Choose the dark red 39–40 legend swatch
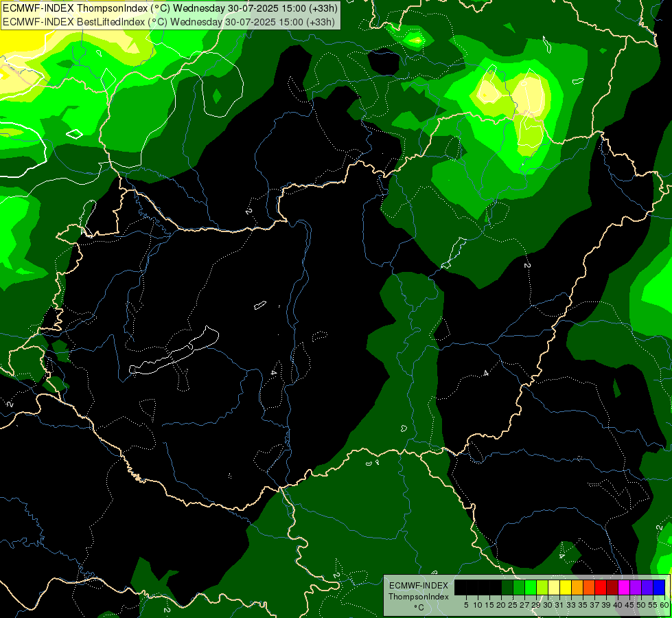This screenshot has height=618, width=672. (x=612, y=587)
